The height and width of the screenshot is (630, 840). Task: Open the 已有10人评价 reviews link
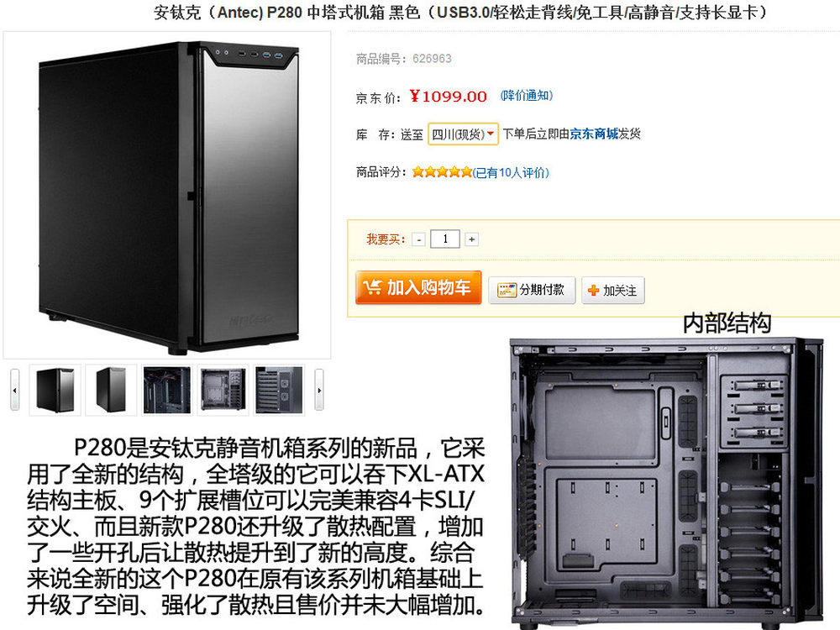coord(511,172)
